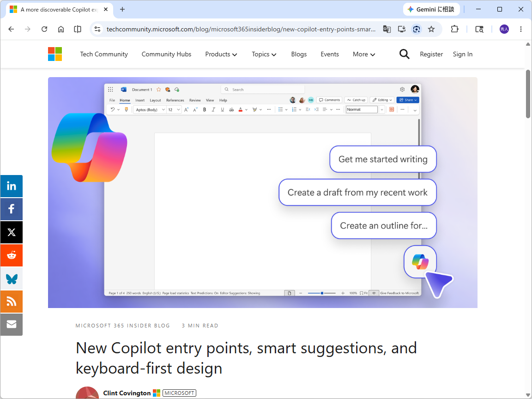Ask Gemini button in title bar
This screenshot has height=399, width=532.
[x=431, y=10]
